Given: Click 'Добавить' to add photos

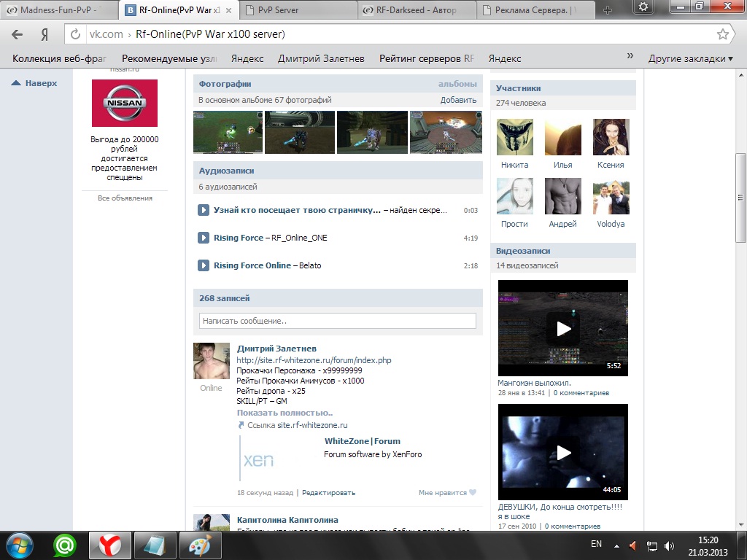Looking at the screenshot, I should coord(458,100).
